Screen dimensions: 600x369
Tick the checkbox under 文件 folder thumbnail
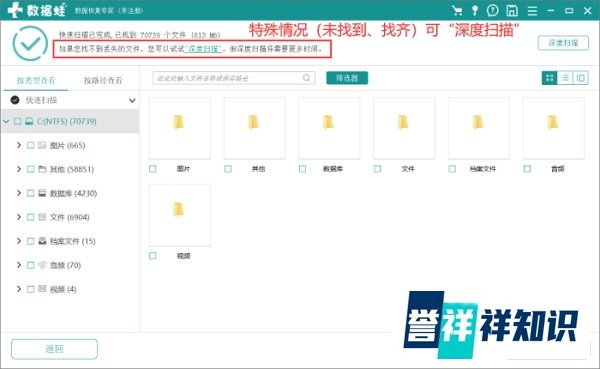(377, 169)
